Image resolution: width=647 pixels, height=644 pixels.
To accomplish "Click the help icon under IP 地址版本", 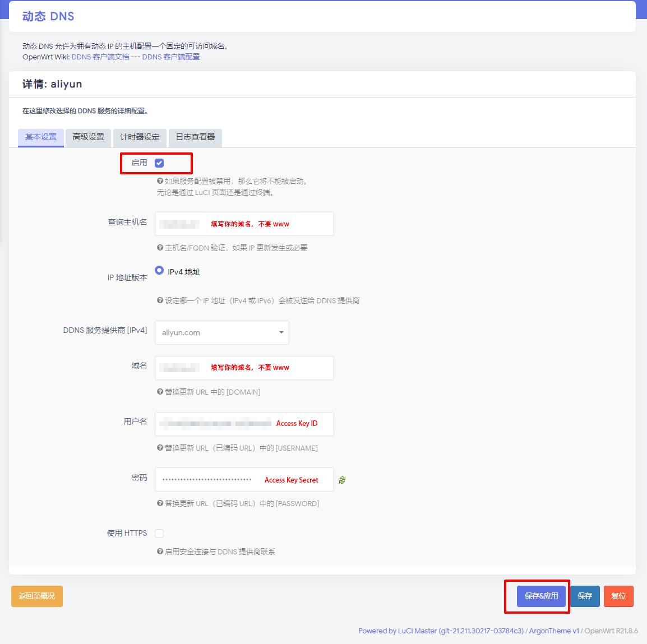I will (x=159, y=300).
